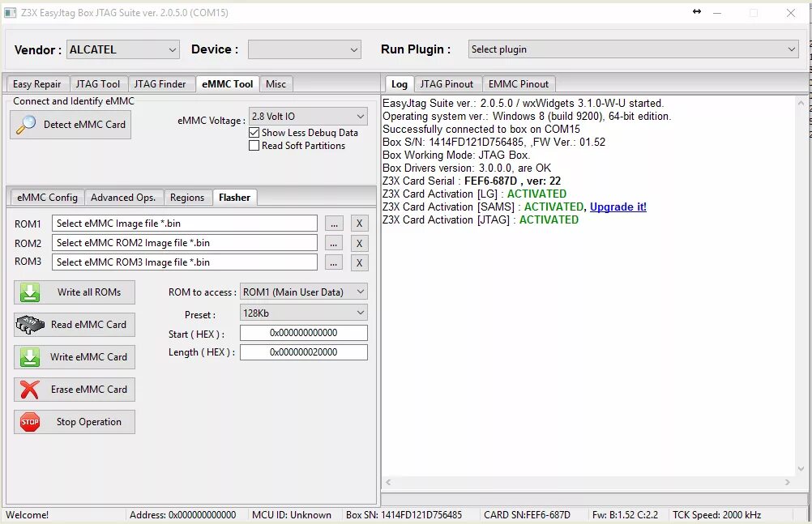Viewport: 812px width, 524px height.
Task: Select the eMMC Tool tab
Action: [x=228, y=84]
